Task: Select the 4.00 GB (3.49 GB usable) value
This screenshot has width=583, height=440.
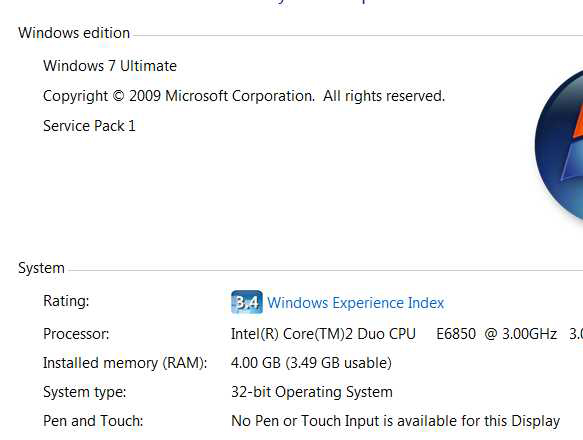Action: pos(311,363)
